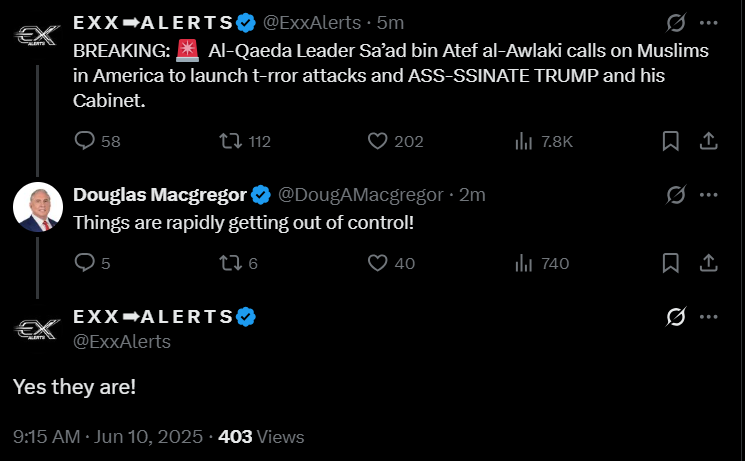Open more options on Douglas Macgregor's tweet
Viewport: 745px width, 461px height.
coord(708,193)
